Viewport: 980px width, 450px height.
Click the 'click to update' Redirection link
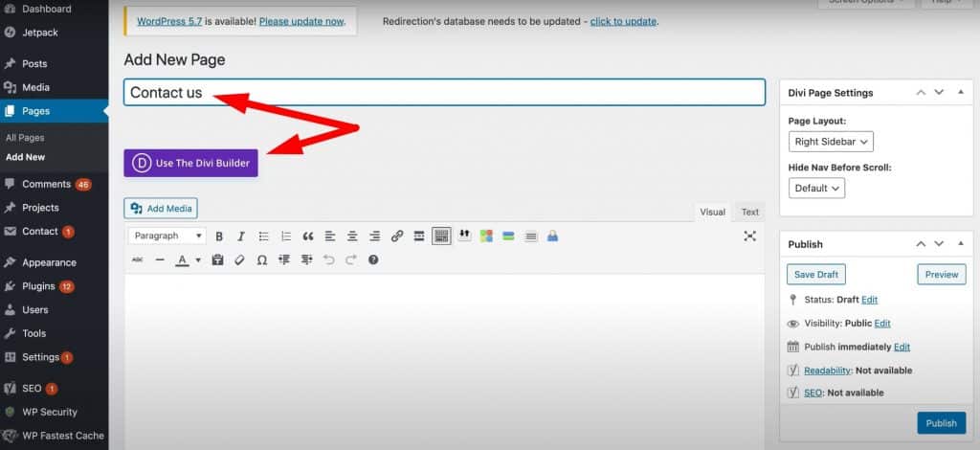(x=623, y=21)
